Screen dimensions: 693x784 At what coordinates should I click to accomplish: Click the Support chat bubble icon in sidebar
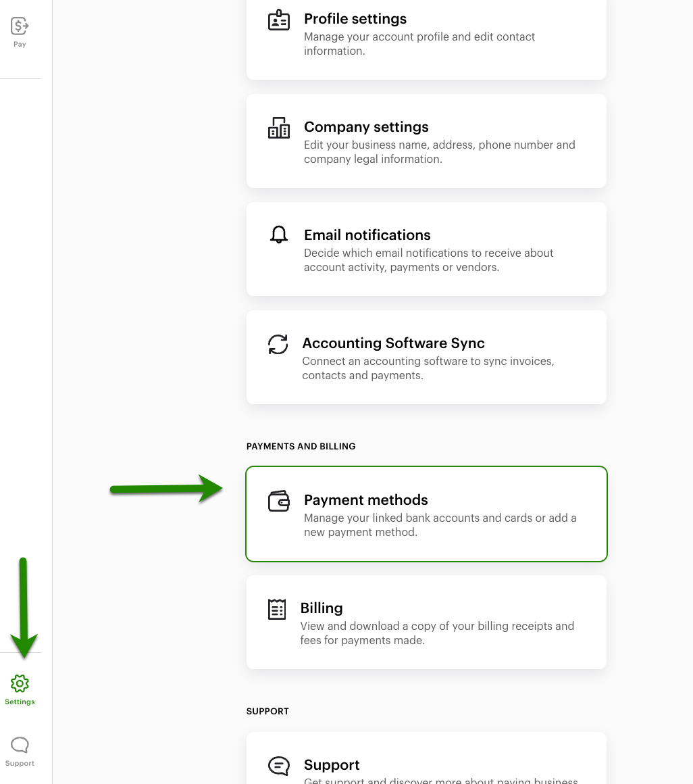tap(20, 745)
